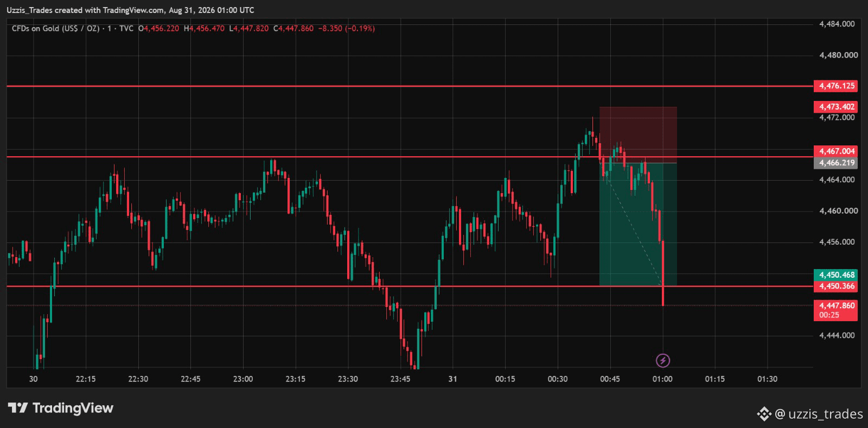
Task: Click the 22:45 time axis label
Action: pyautogui.click(x=190, y=379)
